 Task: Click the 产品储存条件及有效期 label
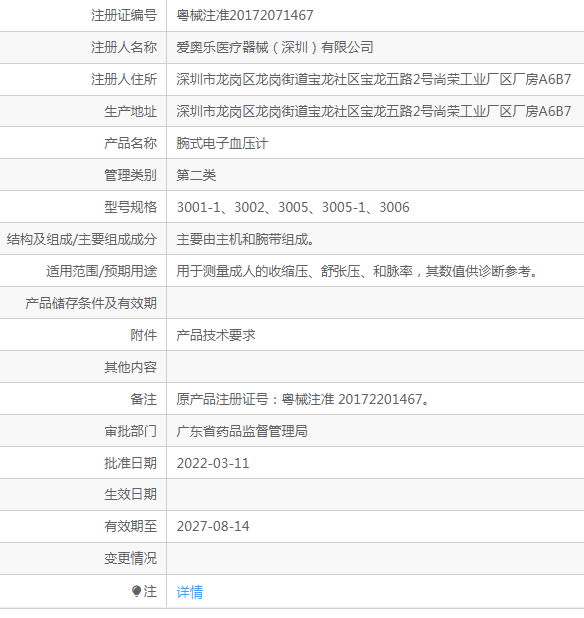click(x=91, y=303)
